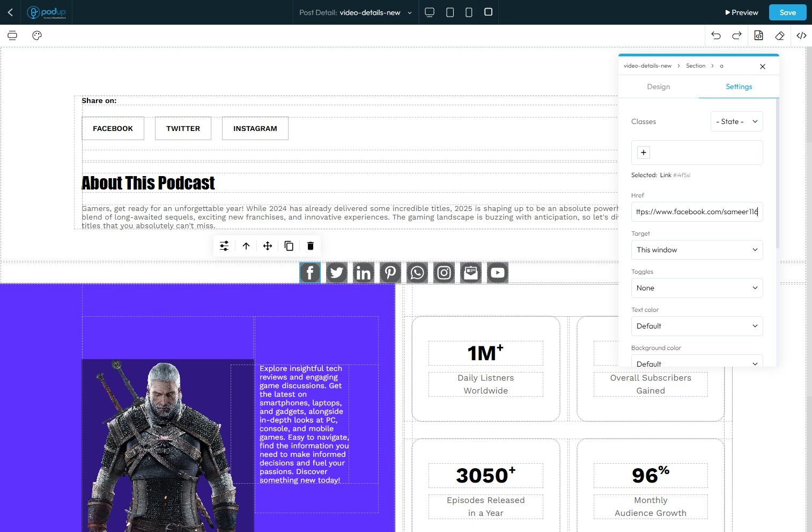Open the Text color Default dropdown

click(x=697, y=326)
